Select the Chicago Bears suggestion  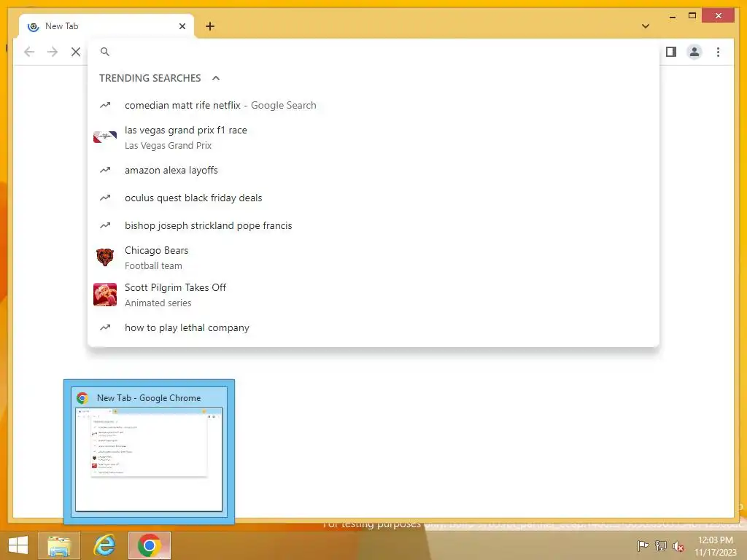(x=373, y=257)
